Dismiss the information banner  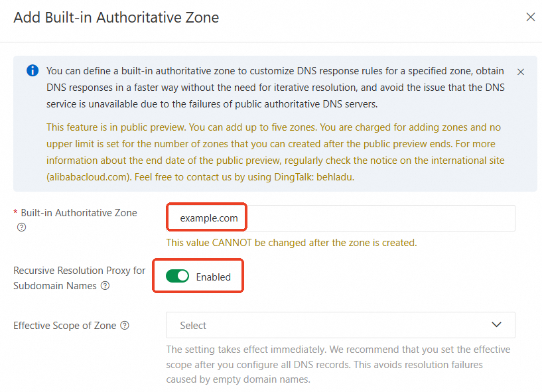[x=521, y=72]
